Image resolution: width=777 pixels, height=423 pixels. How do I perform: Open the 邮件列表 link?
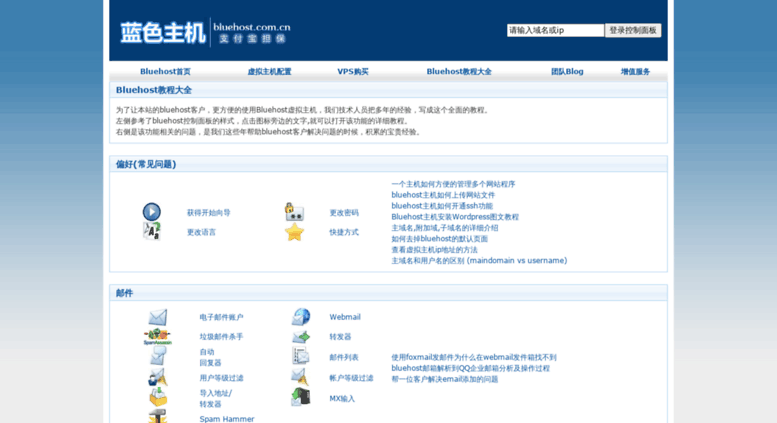coord(344,357)
